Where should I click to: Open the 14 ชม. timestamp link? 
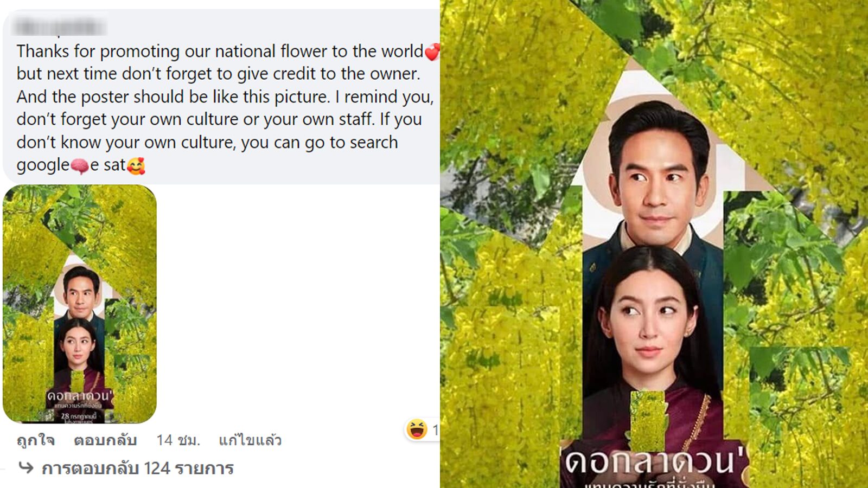(178, 440)
